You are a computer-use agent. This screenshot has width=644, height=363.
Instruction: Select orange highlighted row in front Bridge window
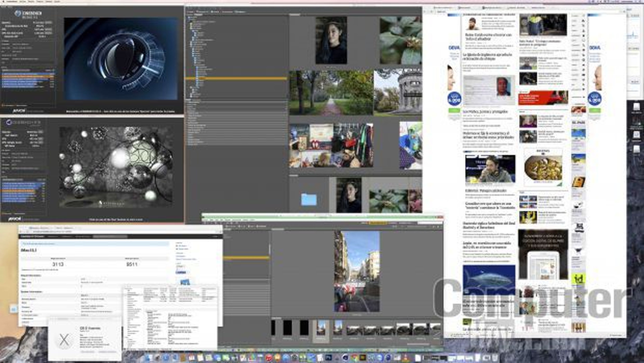click(246, 257)
